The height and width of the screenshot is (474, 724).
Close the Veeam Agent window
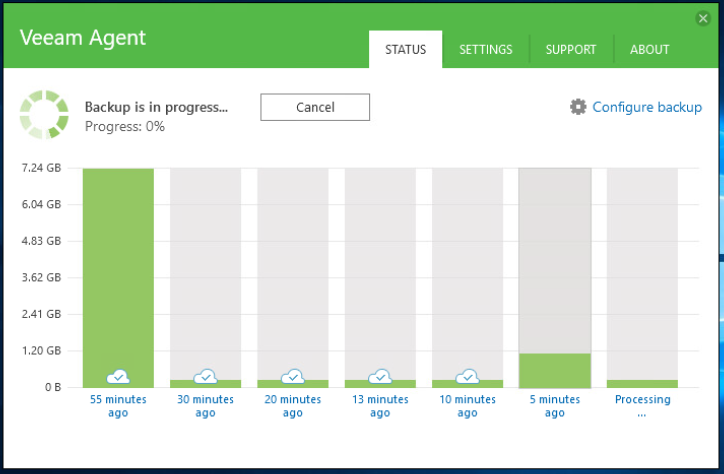(703, 18)
